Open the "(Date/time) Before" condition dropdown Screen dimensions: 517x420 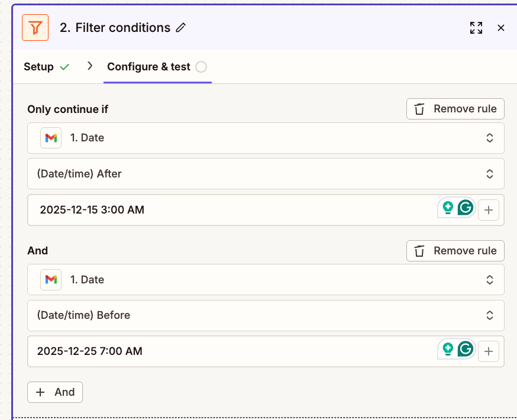click(x=266, y=315)
